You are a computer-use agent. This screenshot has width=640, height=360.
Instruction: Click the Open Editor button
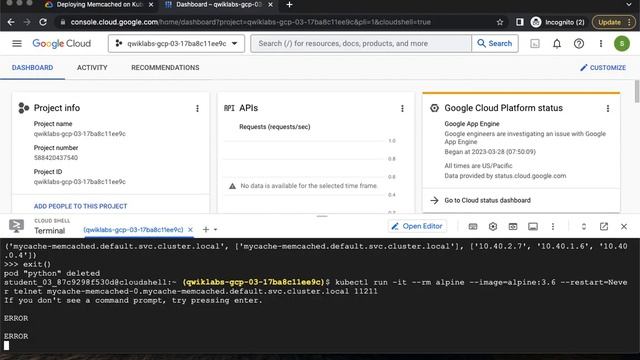pos(417,226)
